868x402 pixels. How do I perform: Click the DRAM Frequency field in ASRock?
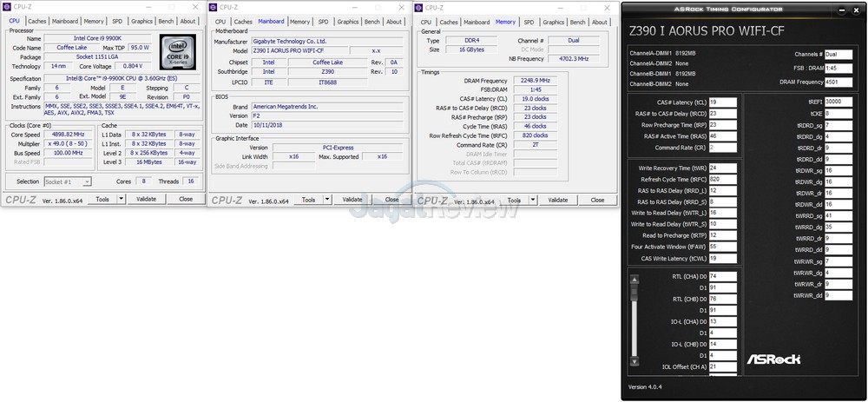pyautogui.click(x=837, y=82)
